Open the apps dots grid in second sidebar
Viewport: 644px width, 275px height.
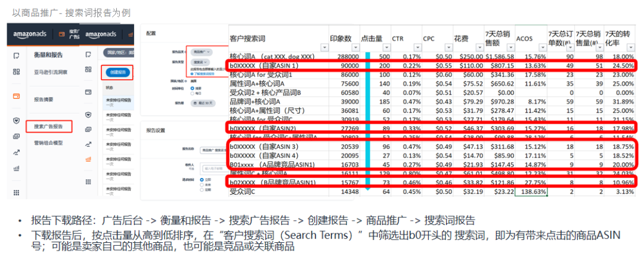point(88,182)
